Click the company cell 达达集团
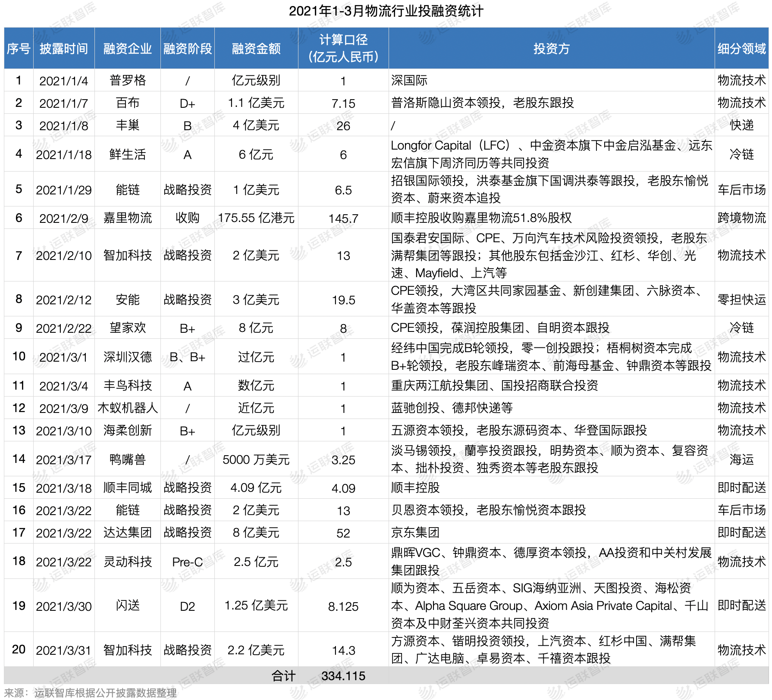 pos(128,533)
